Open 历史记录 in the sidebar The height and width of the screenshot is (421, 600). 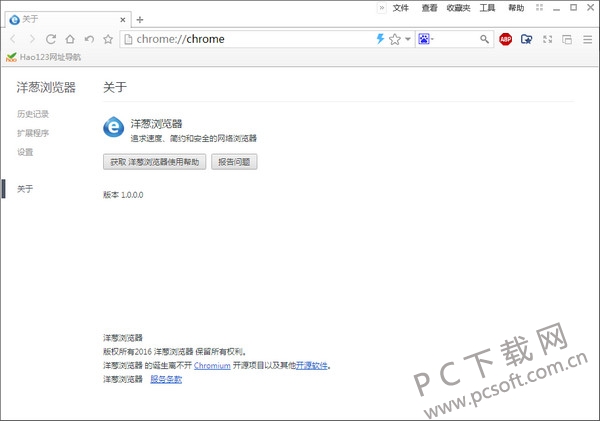33,114
